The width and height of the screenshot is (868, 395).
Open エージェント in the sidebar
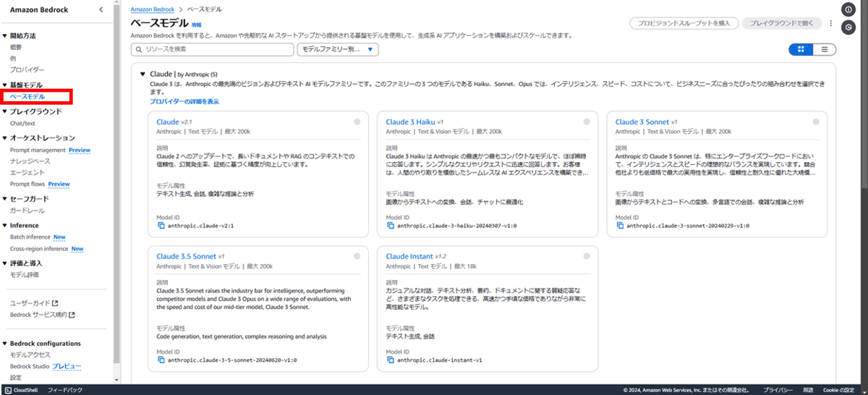(27, 172)
